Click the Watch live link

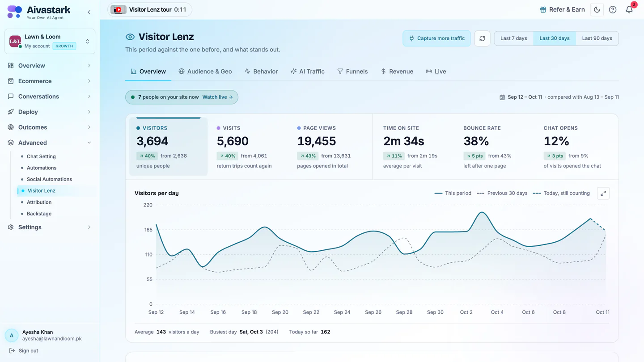(217, 97)
